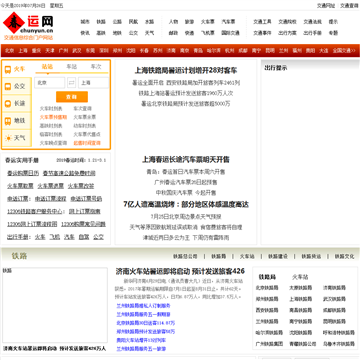Select 武汉 in the red city bar
This screenshot has width=360, height=360.
point(77,51)
